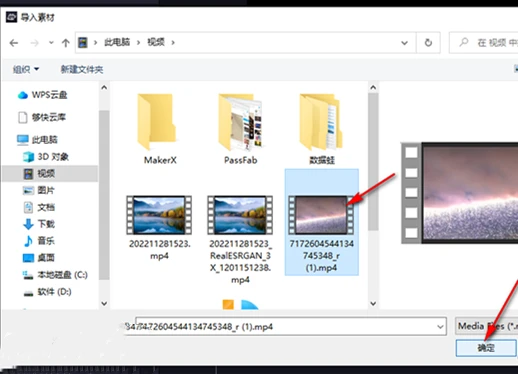The image size is (518, 374).
Task: Confirm import with 确定 button
Action: click(x=486, y=348)
